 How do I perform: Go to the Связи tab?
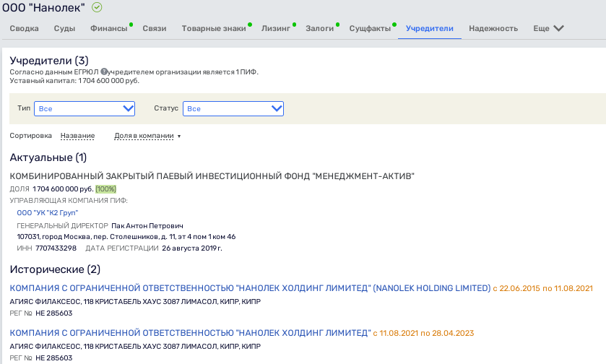[154, 28]
